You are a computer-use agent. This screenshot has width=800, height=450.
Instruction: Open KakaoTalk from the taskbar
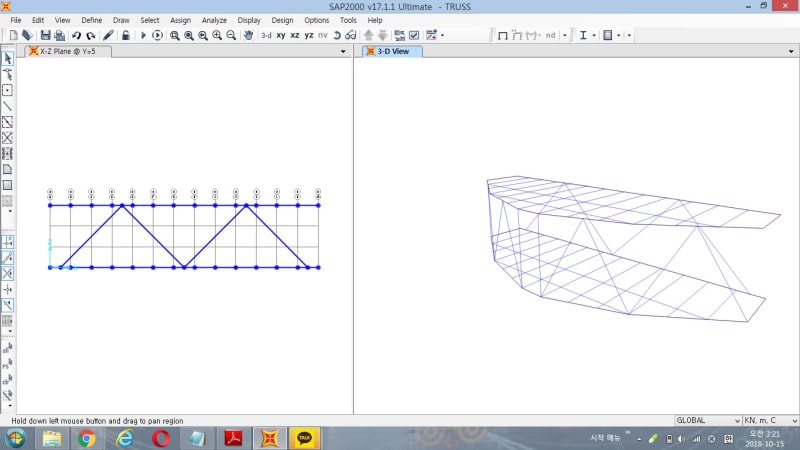point(305,439)
